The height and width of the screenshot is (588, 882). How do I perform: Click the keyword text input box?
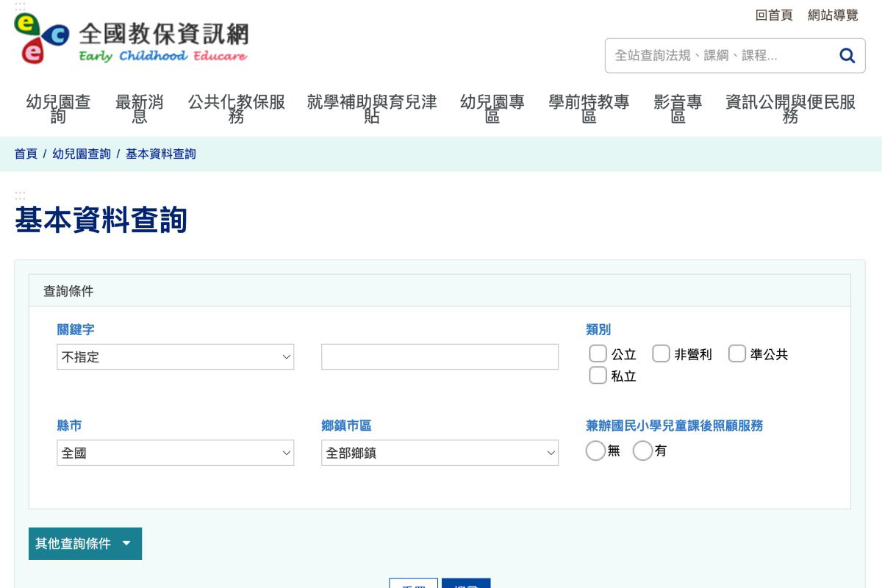click(x=440, y=357)
